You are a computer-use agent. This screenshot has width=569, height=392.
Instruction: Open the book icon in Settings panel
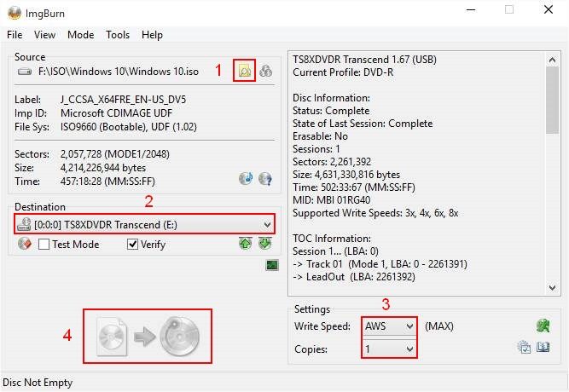point(543,347)
